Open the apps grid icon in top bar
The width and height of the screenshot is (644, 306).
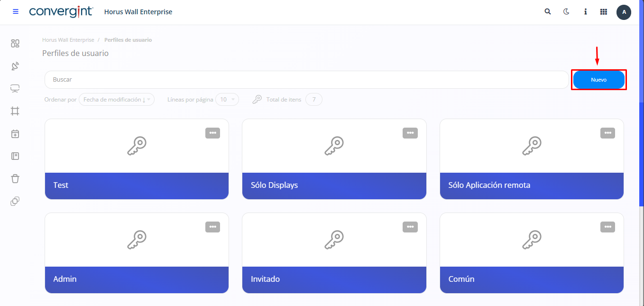(x=604, y=11)
